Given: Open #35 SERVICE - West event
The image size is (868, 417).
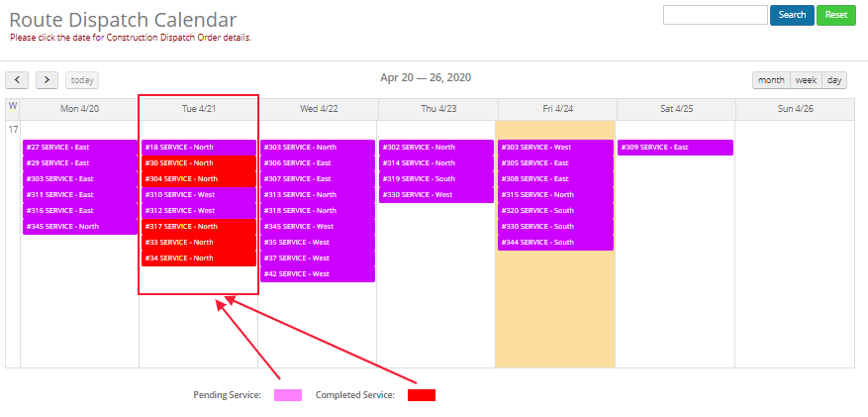Looking at the screenshot, I should click(x=318, y=243).
